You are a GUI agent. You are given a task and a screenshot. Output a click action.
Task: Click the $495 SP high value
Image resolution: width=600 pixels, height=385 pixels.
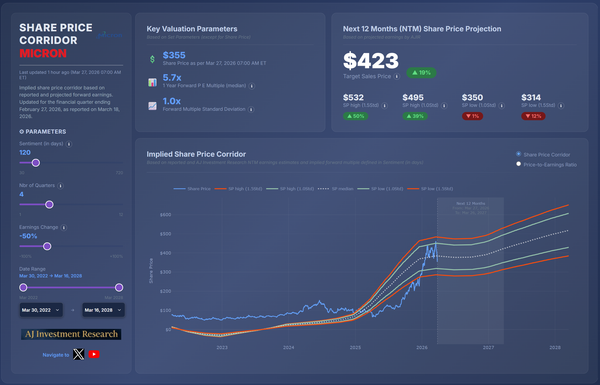click(413, 98)
